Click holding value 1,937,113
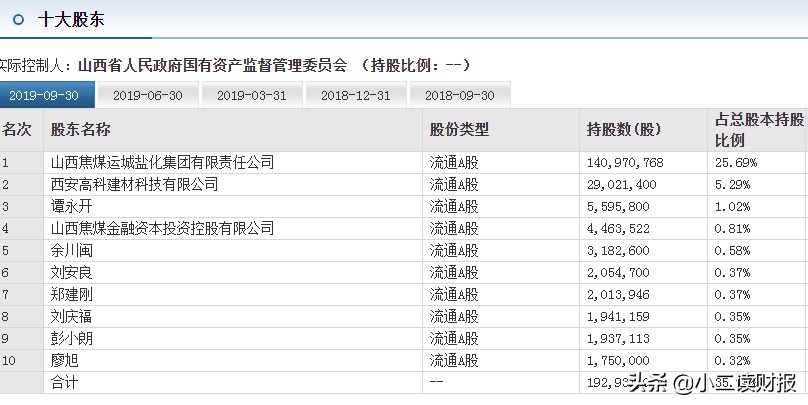808x405 pixels. click(618, 339)
